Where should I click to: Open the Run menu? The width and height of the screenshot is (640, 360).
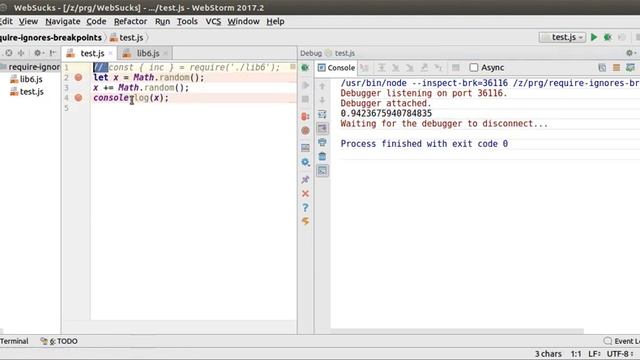(162, 21)
